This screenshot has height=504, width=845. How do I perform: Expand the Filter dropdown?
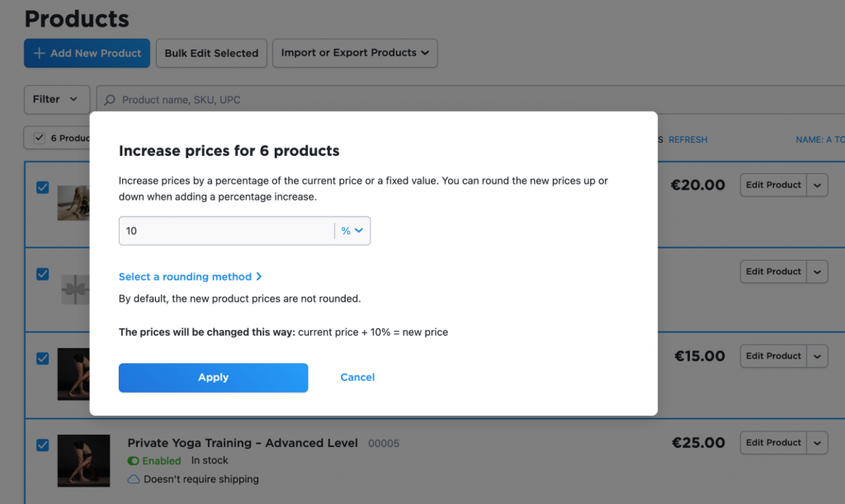click(57, 99)
